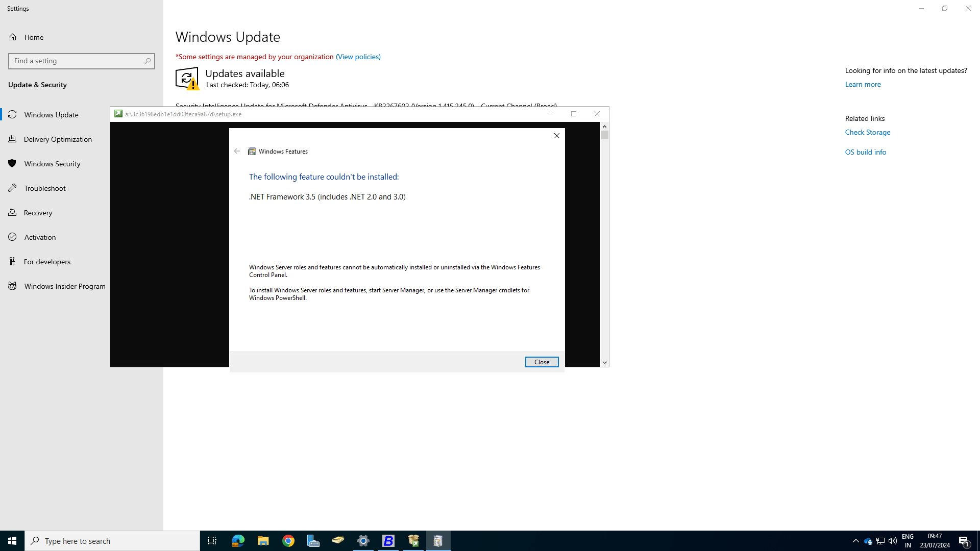Open the Settings gear app in taskbar

pos(363,541)
